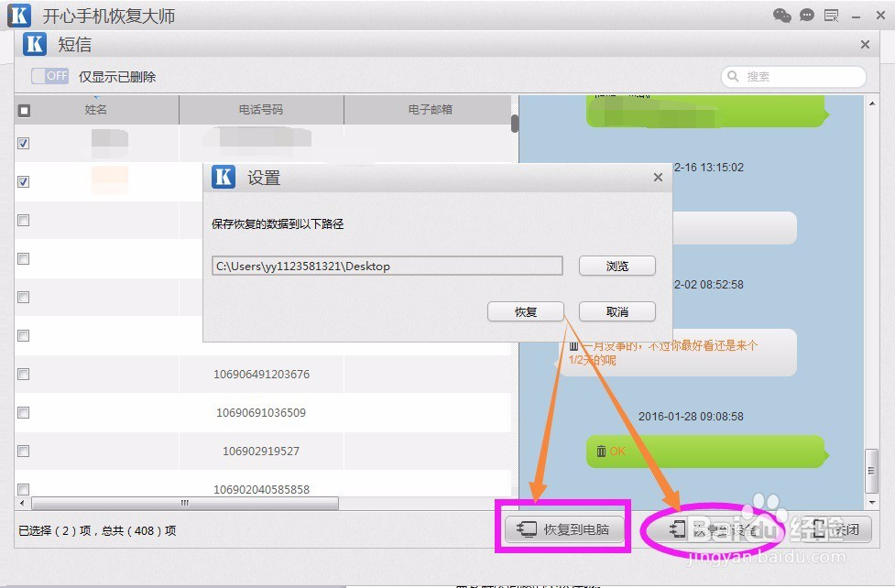This screenshot has width=895, height=588.
Task: Check the checkbox next to 106906491203676
Action: pos(23,374)
